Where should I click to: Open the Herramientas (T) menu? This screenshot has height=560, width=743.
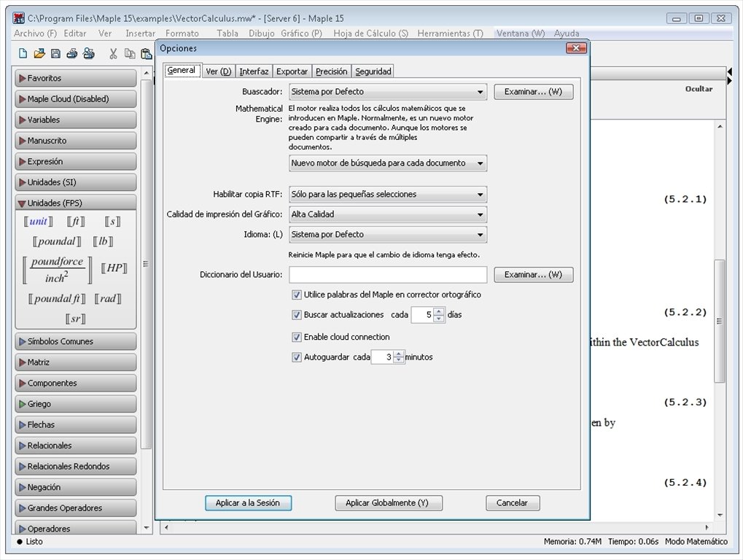pos(450,33)
